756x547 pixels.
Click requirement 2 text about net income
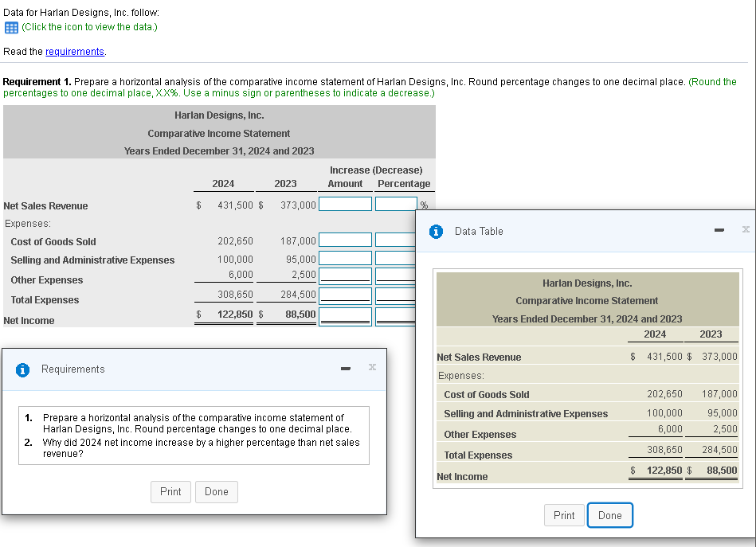[201, 448]
